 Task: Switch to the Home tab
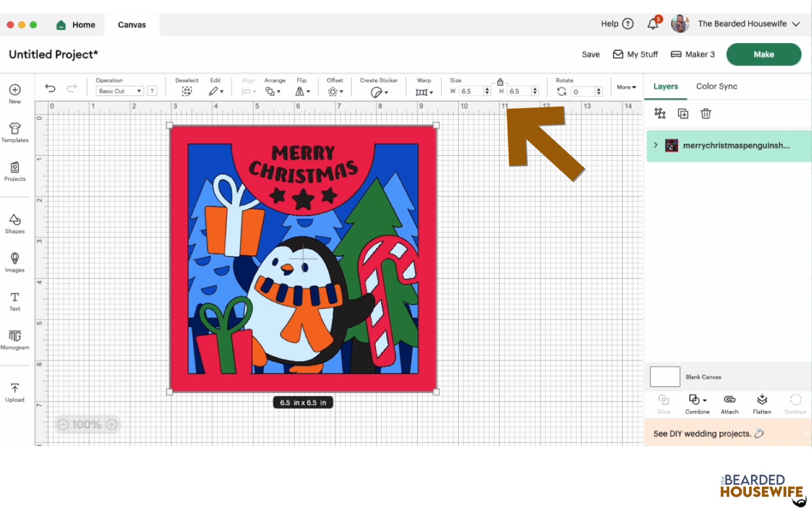coord(76,25)
